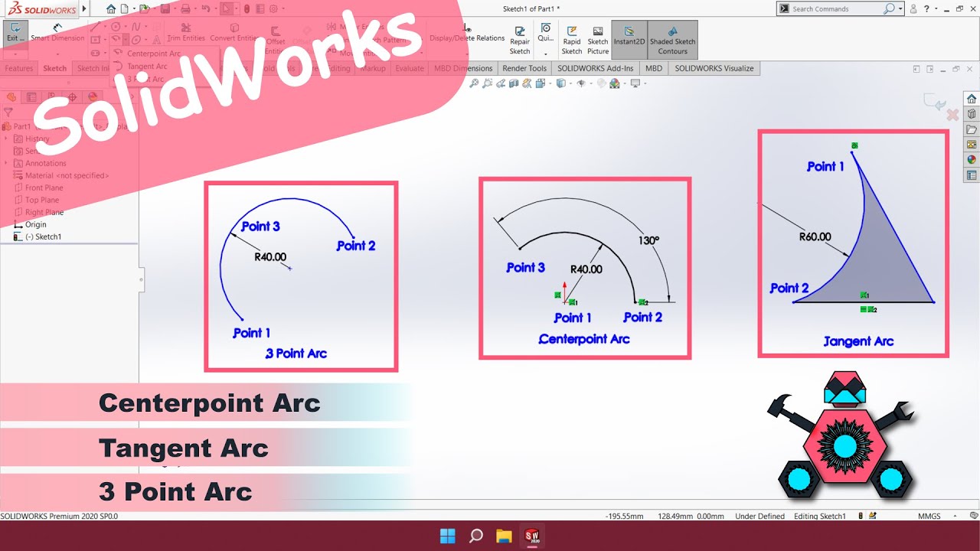Toggle the Instant2D button

pyautogui.click(x=629, y=40)
